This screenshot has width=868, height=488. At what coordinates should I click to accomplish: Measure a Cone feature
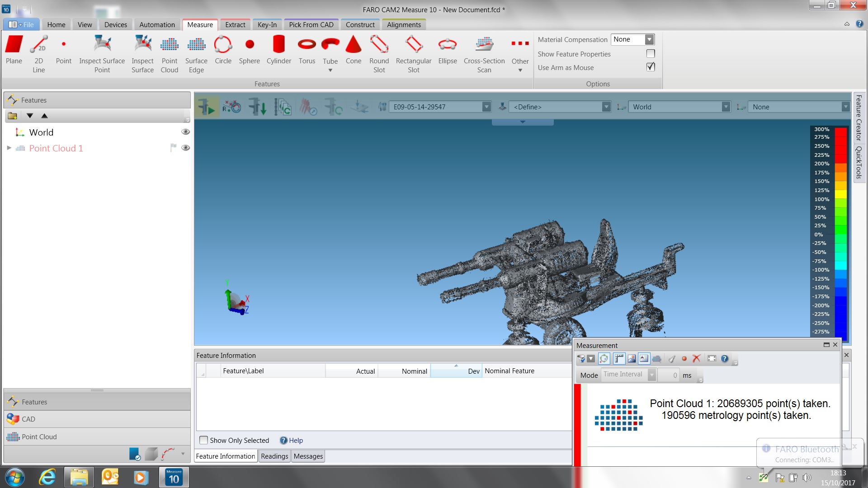pos(354,50)
